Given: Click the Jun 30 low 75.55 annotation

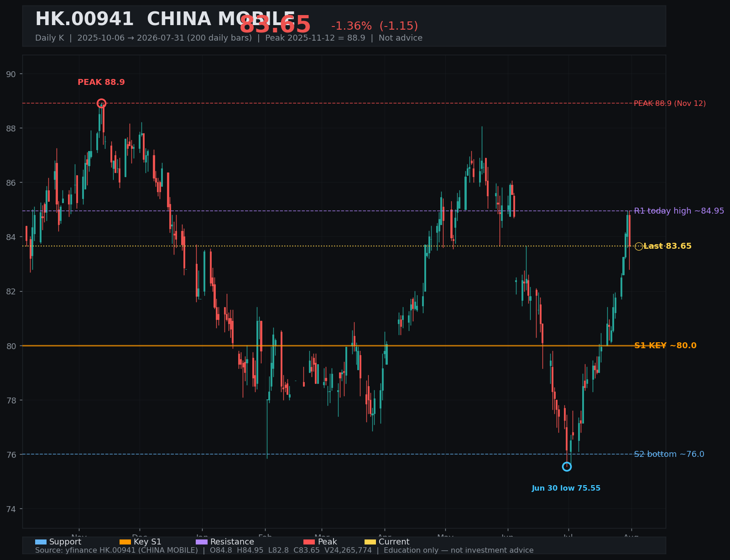Looking at the screenshot, I should 566,488.
